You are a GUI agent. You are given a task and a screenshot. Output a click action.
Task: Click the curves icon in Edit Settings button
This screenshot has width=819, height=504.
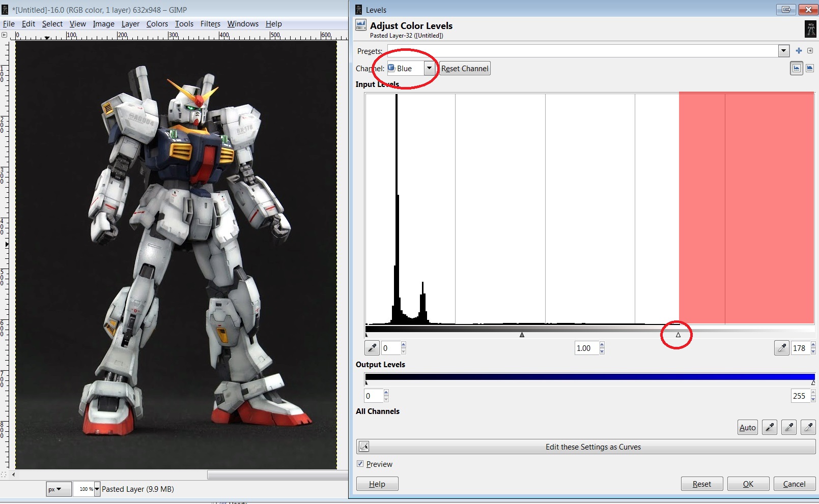tap(364, 447)
